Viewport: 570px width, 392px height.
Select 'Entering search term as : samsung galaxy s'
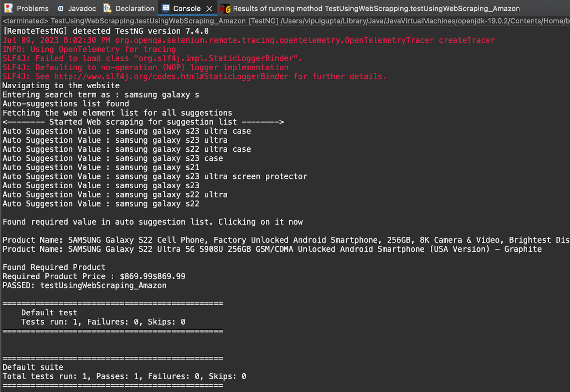[101, 95]
